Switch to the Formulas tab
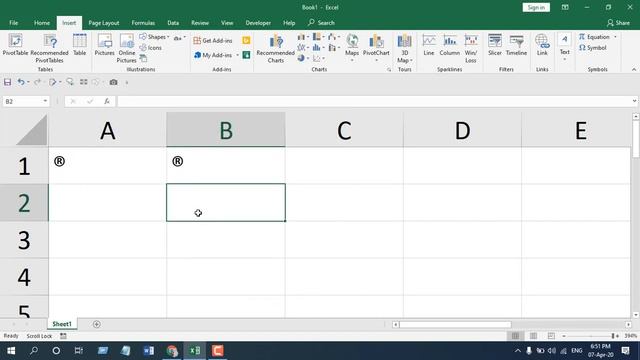The height and width of the screenshot is (360, 640). (143, 23)
